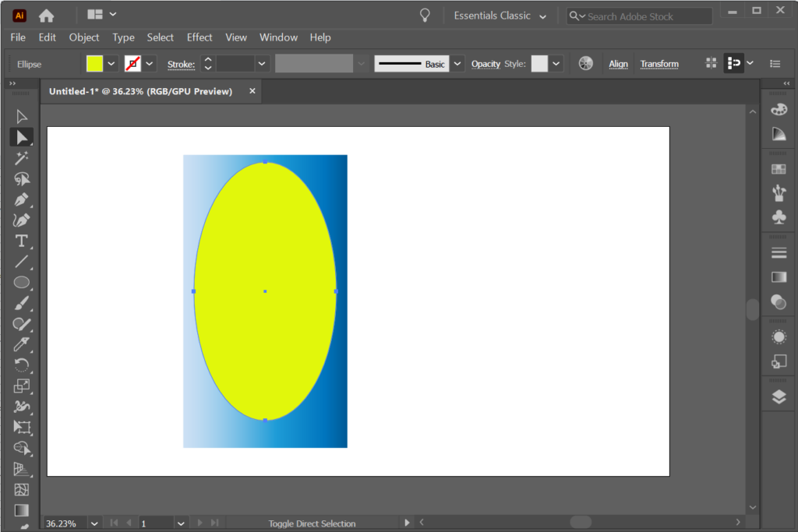Select the Type tool
798x532 pixels.
point(22,241)
